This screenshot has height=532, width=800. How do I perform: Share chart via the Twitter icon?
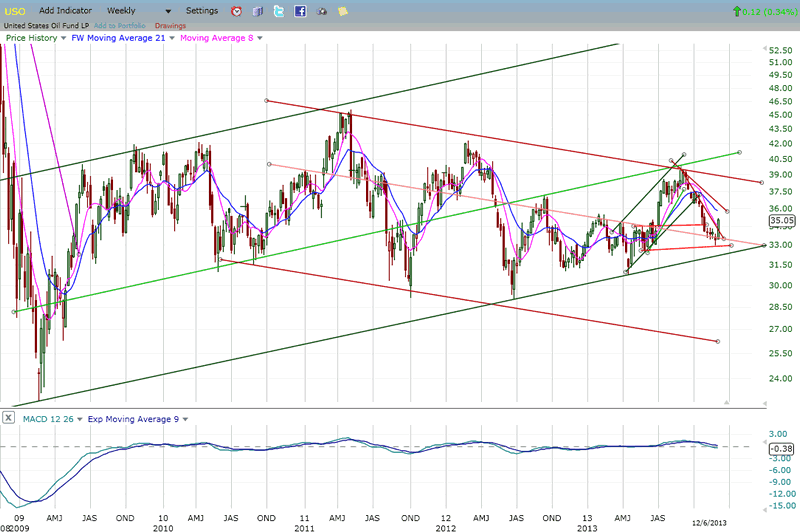pyautogui.click(x=278, y=11)
